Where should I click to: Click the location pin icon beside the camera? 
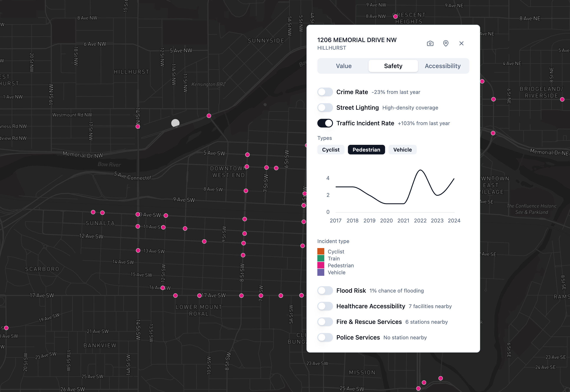click(446, 44)
